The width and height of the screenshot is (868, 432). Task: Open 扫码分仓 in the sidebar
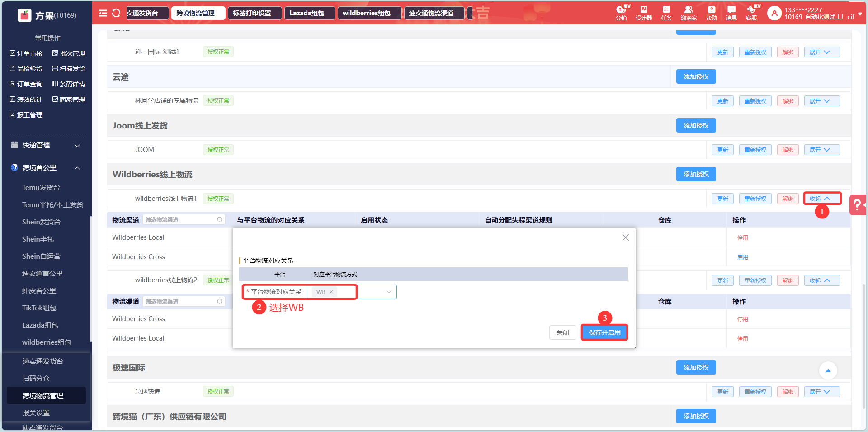point(36,379)
